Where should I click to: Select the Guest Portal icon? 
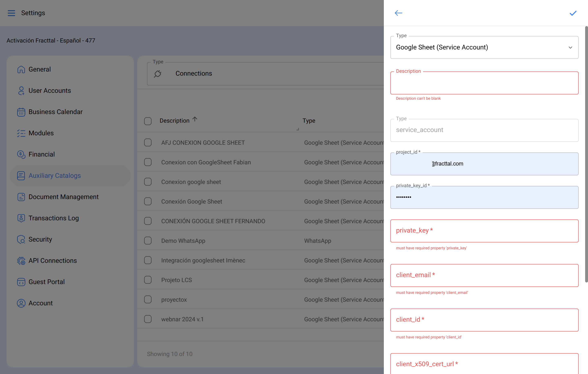click(x=21, y=282)
